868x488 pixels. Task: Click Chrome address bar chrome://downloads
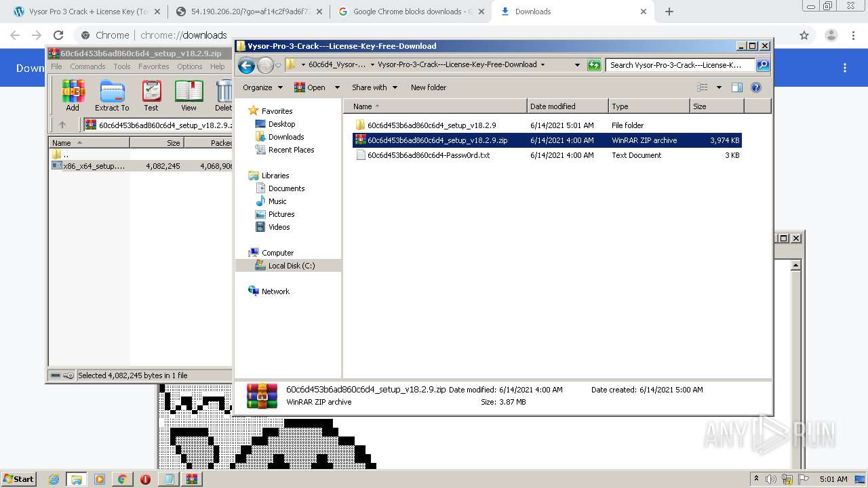183,35
